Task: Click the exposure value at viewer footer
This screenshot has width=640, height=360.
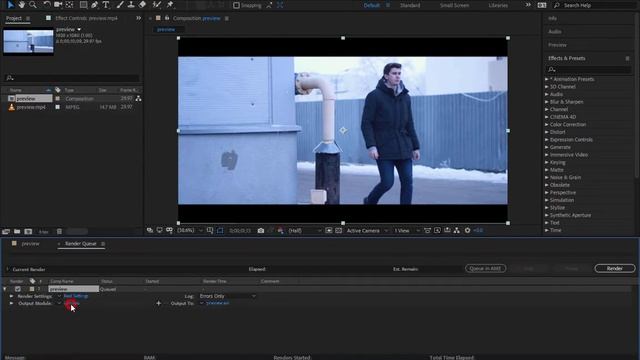Action: pyautogui.click(x=478, y=231)
